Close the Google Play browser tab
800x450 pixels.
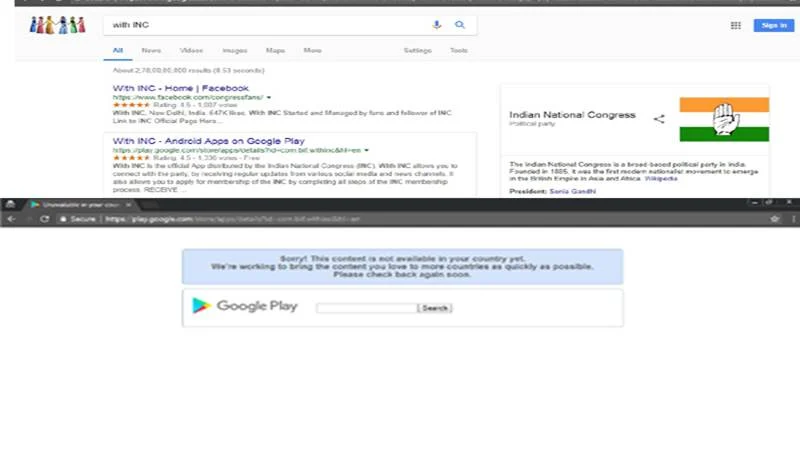tap(129, 205)
